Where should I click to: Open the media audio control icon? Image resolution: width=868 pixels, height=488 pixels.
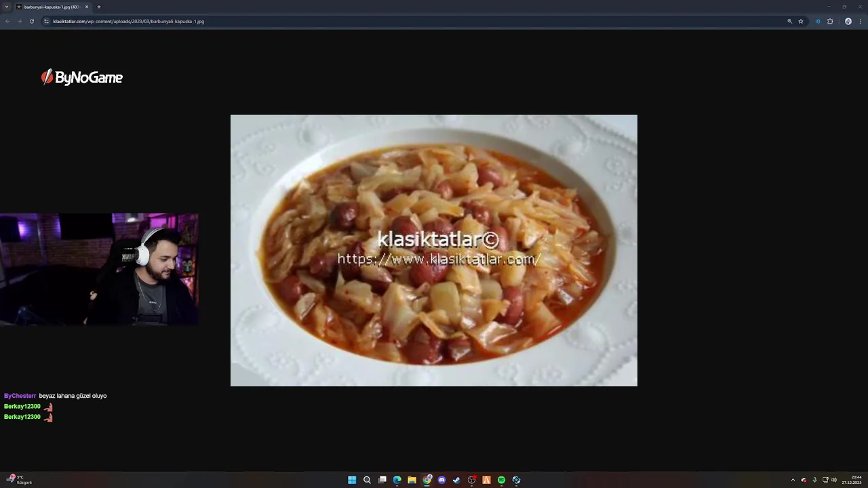817,21
